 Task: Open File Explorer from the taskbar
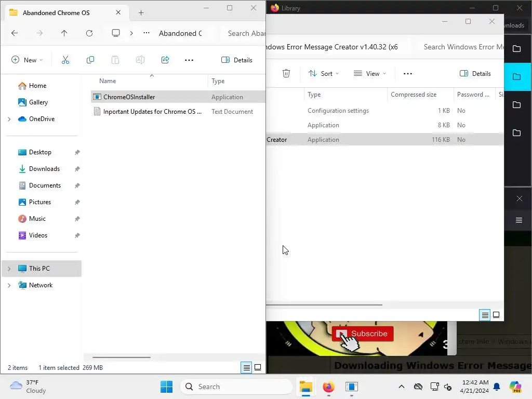click(x=305, y=387)
